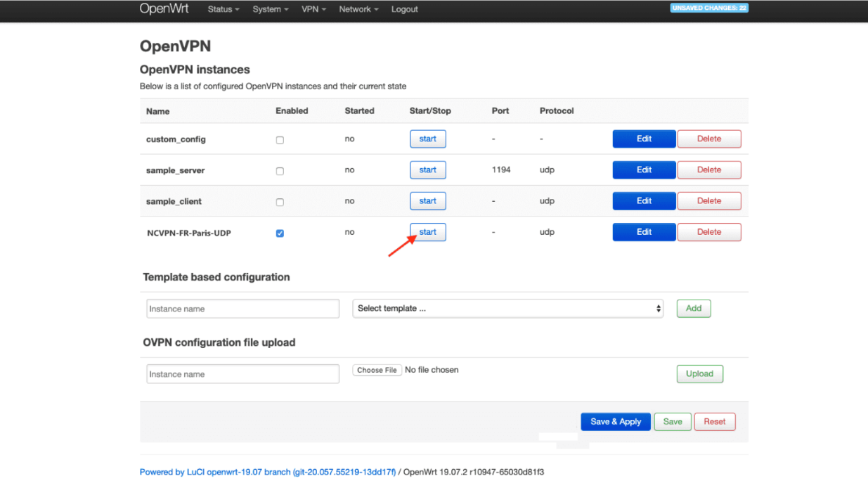Select the NCVPN-FR-Paris-UDP name text
The width and height of the screenshot is (868, 488).
click(x=188, y=233)
